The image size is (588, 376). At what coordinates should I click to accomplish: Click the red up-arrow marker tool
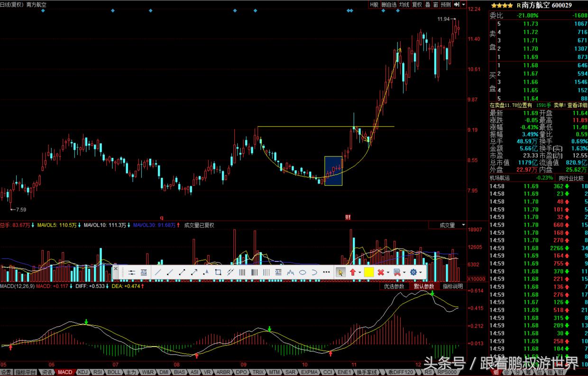coord(353,272)
